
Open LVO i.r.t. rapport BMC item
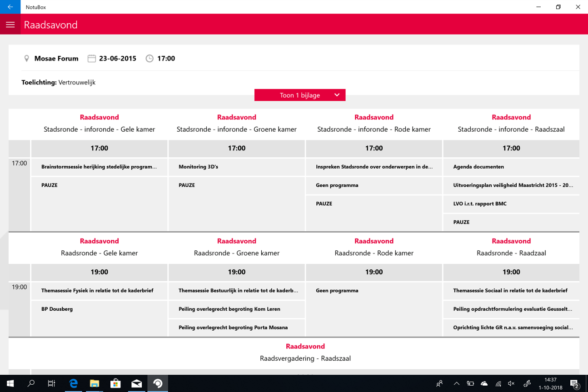[511, 203]
